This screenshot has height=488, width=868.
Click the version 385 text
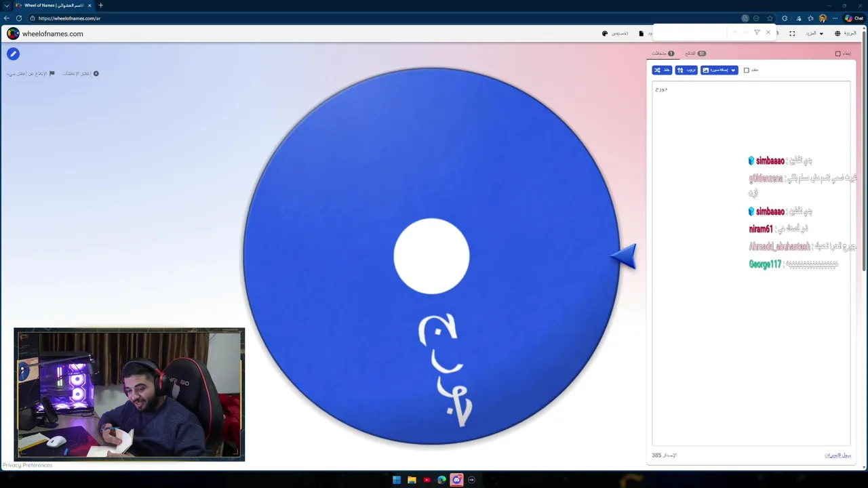click(665, 455)
